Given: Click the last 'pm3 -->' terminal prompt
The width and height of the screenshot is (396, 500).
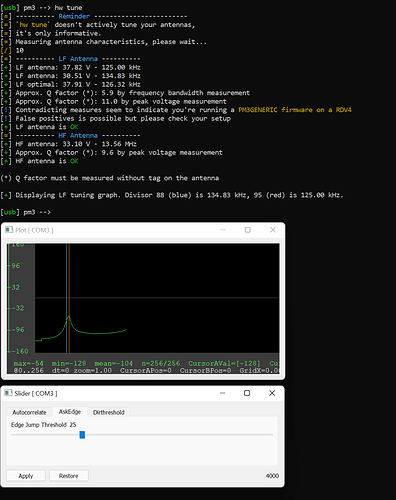Looking at the screenshot, I should point(37,212).
